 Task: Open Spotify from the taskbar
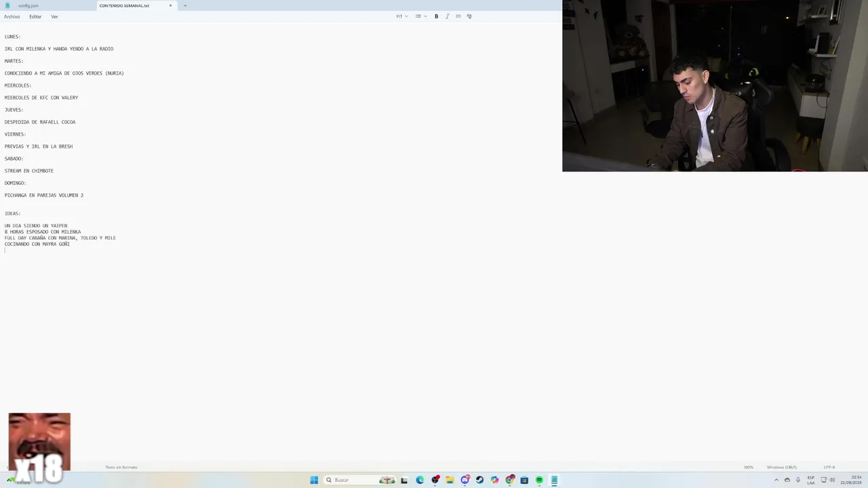(x=539, y=480)
